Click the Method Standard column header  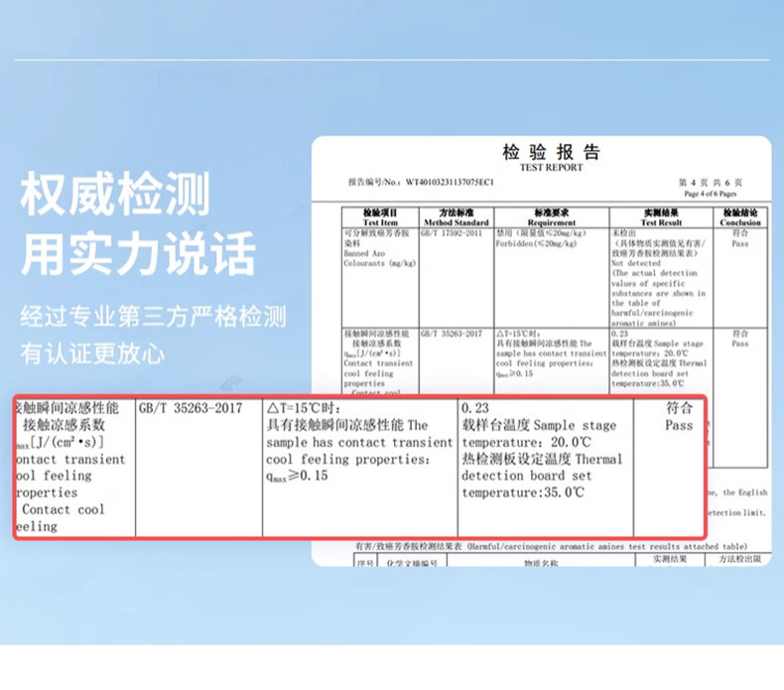coord(456,217)
